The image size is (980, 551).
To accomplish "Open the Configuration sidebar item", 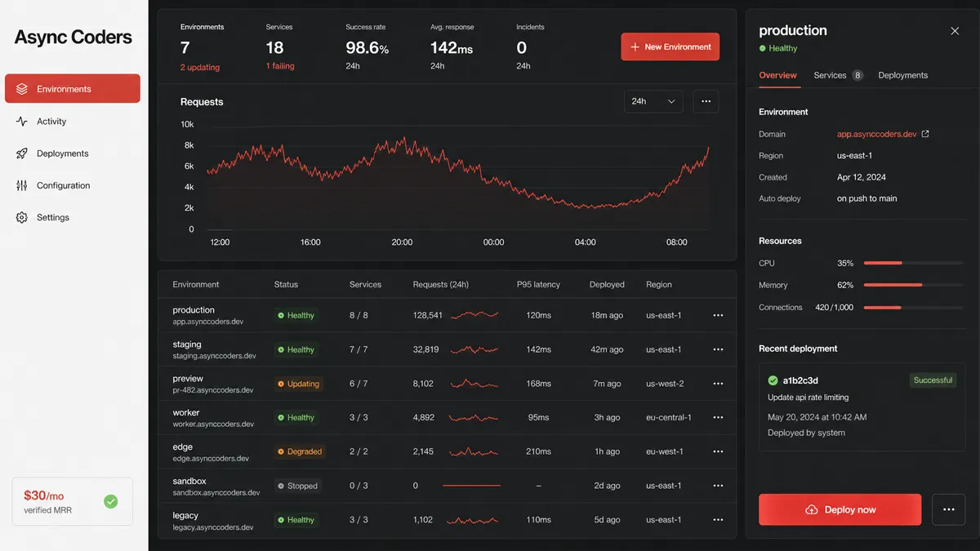I will click(73, 185).
